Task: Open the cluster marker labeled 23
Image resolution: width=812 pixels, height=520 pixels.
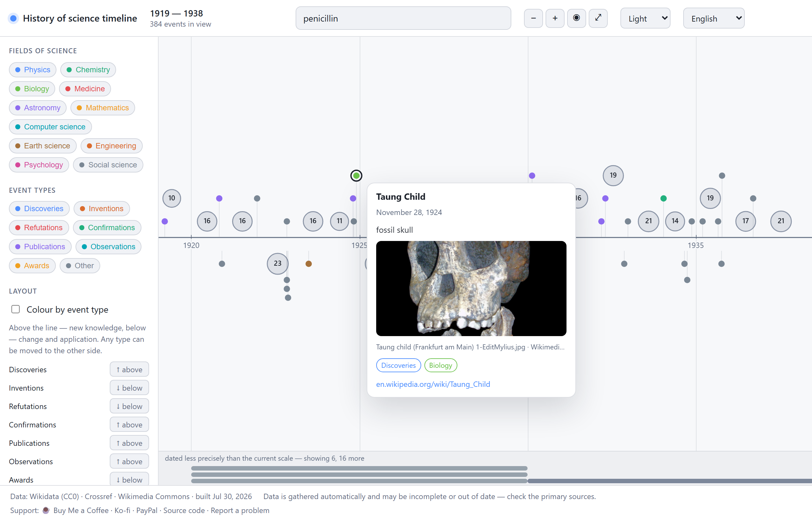Action: pos(278,263)
